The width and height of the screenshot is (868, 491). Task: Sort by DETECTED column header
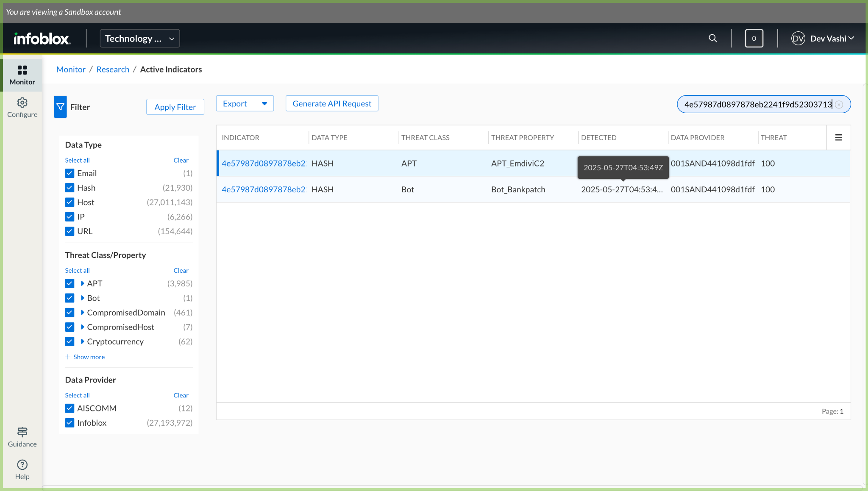coord(598,138)
